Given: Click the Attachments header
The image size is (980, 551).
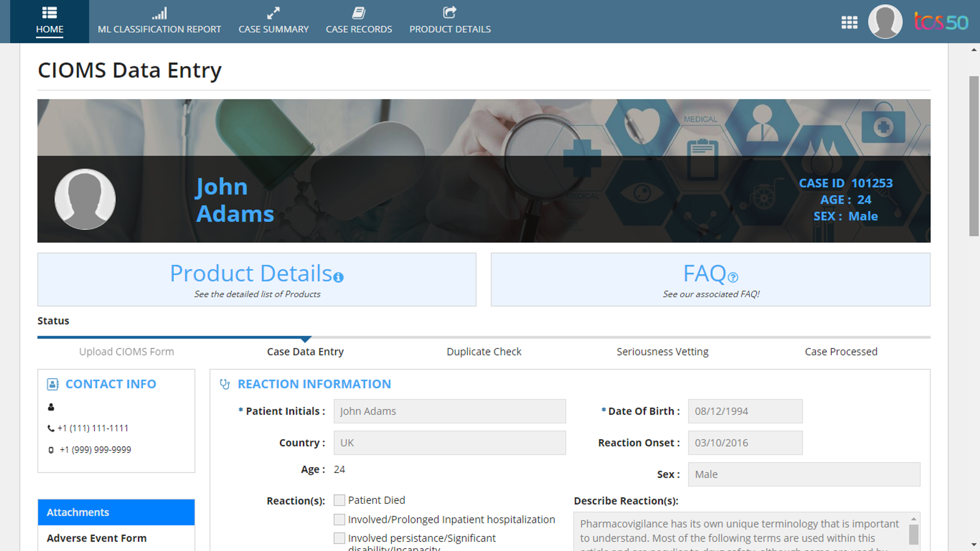Looking at the screenshot, I should (x=116, y=512).
